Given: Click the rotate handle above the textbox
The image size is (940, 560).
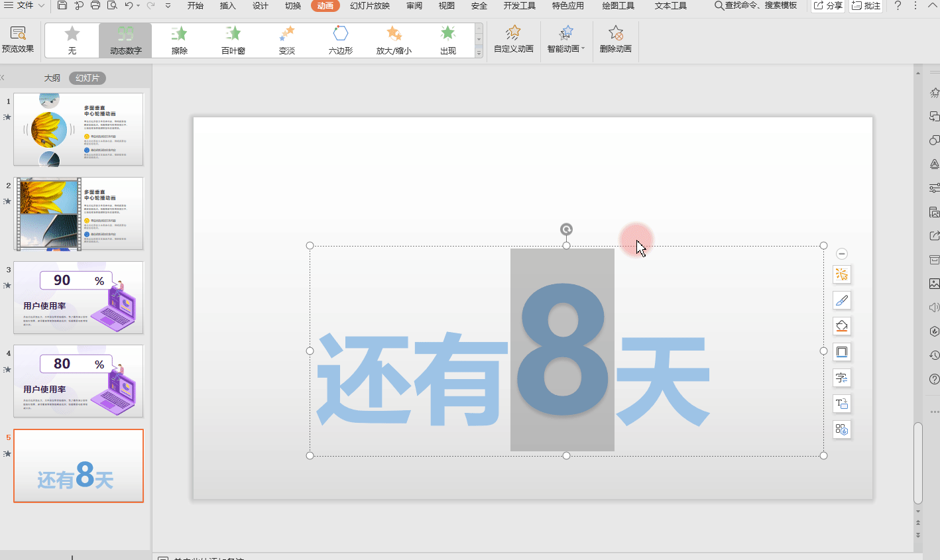Looking at the screenshot, I should point(566,229).
